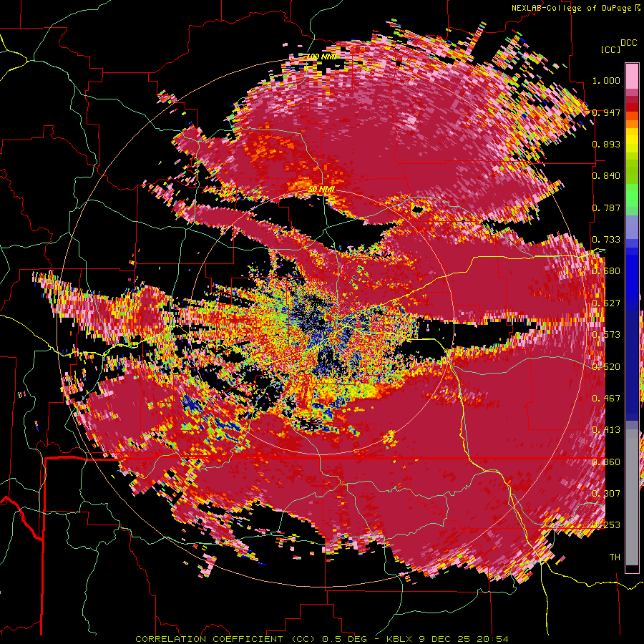Select the 1.000 scale value
This screenshot has width=644, height=644.
coord(606,80)
